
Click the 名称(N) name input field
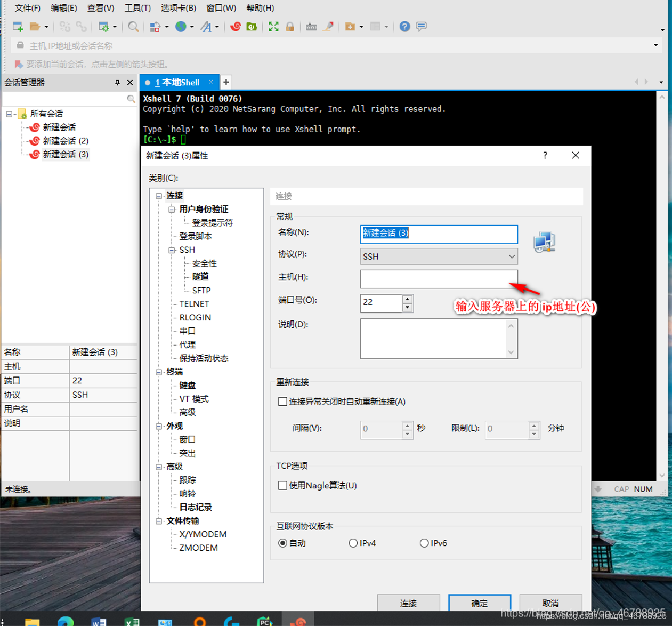pyautogui.click(x=439, y=234)
